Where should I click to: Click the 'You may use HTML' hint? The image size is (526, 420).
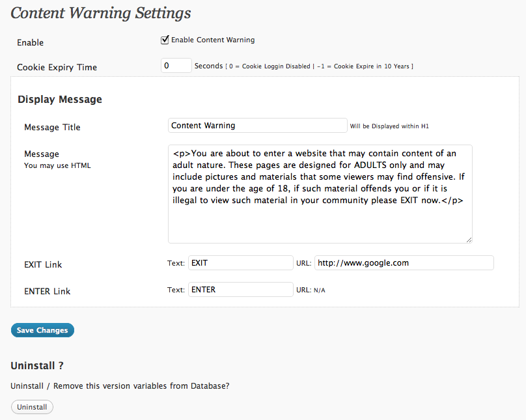57,165
